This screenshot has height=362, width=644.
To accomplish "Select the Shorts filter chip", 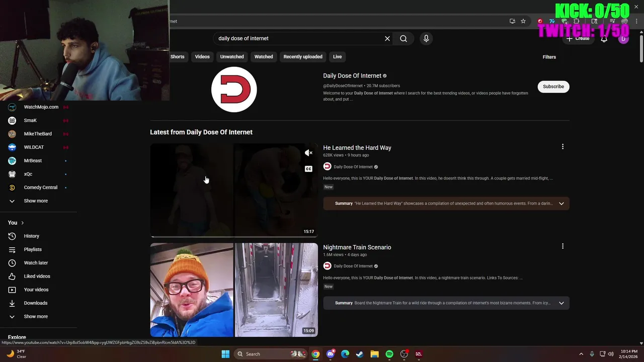I will 177,57.
